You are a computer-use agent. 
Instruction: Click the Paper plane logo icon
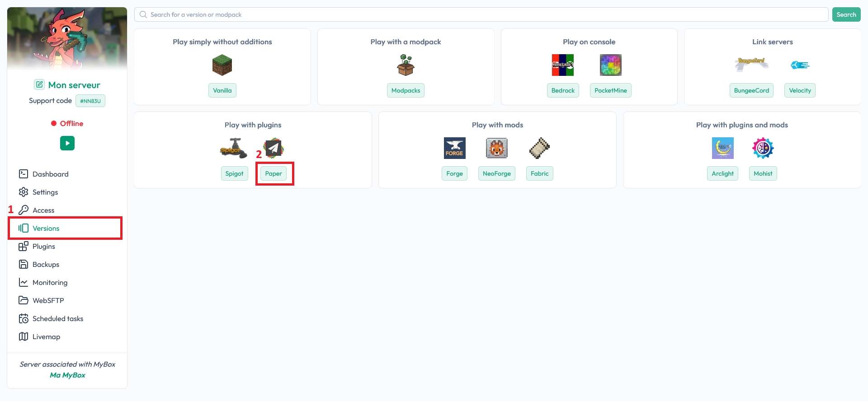pos(274,148)
